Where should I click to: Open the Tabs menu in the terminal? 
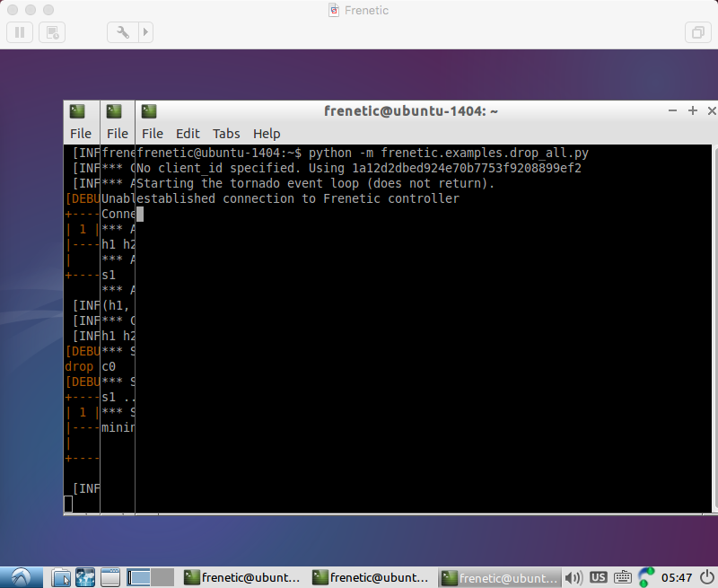point(226,134)
